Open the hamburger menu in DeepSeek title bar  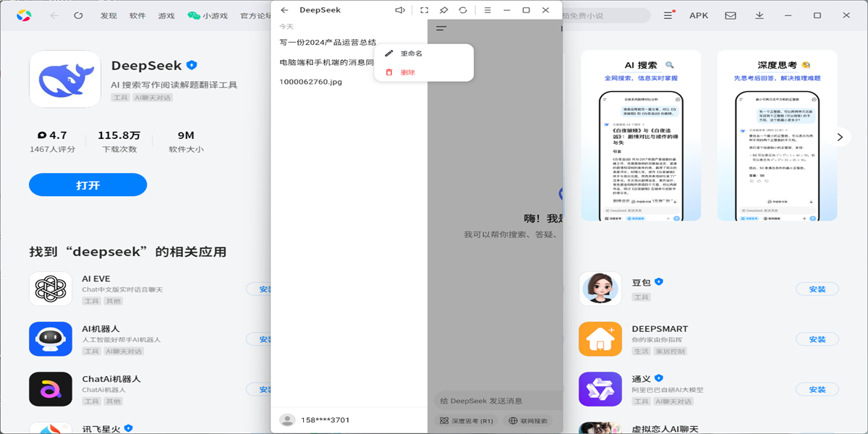point(488,10)
